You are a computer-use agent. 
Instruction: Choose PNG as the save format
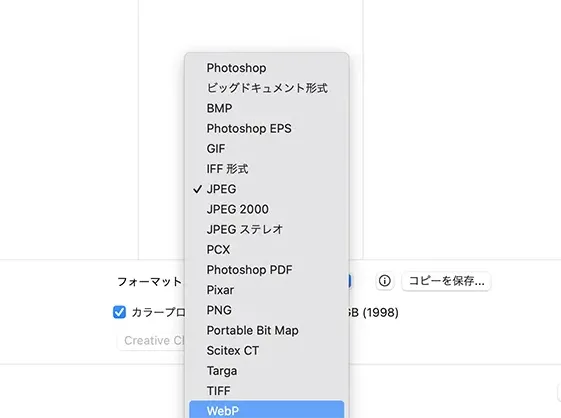pyautogui.click(x=267, y=310)
